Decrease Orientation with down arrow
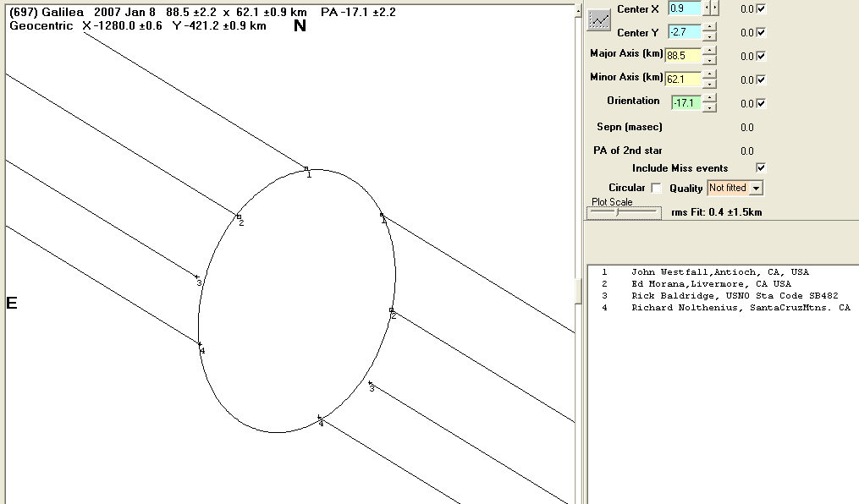The height and width of the screenshot is (504, 859). click(709, 107)
